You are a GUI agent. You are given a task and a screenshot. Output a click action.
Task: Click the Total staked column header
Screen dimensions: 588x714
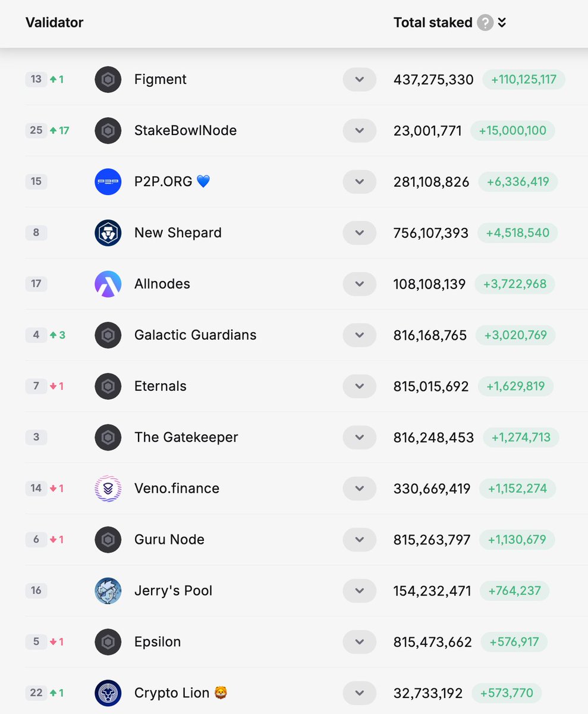433,23
